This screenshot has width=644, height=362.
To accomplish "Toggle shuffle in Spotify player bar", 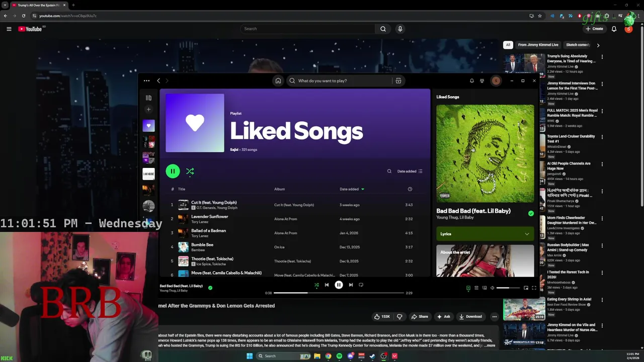I will (316, 285).
